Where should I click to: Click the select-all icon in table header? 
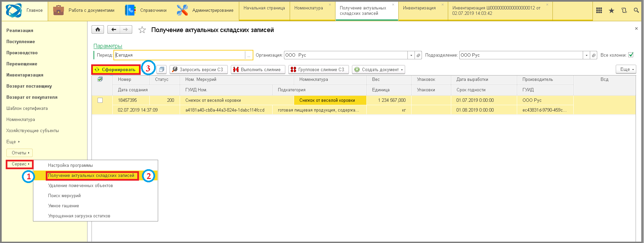[100, 79]
